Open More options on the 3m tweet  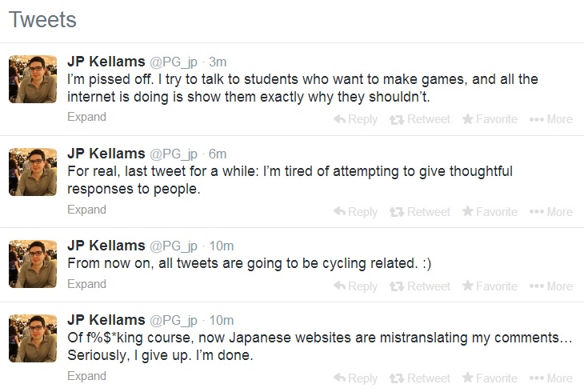pyautogui.click(x=550, y=119)
